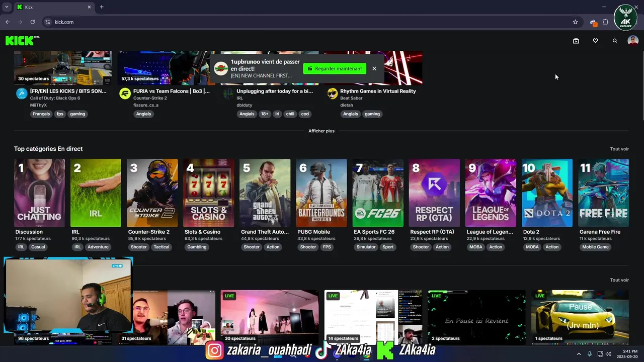This screenshot has height=362, width=644.
Task: Open MiiThyX channel avatar
Action: tap(22, 94)
